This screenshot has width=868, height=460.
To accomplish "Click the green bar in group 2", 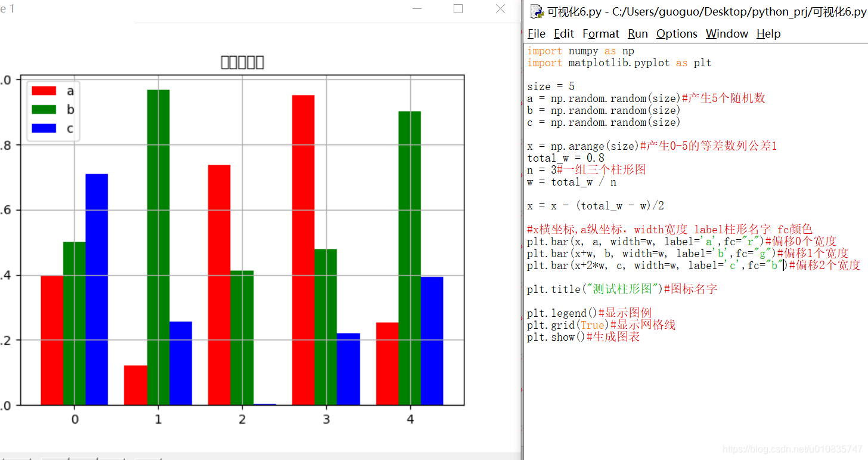I will [242, 338].
